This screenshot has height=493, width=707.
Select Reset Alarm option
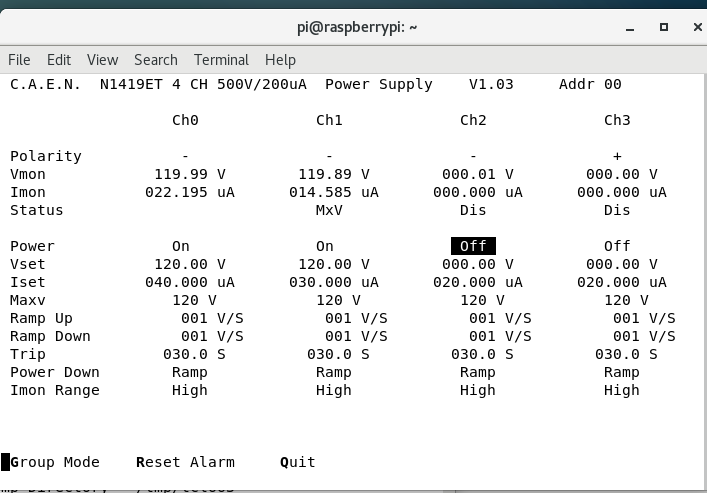coord(185,462)
